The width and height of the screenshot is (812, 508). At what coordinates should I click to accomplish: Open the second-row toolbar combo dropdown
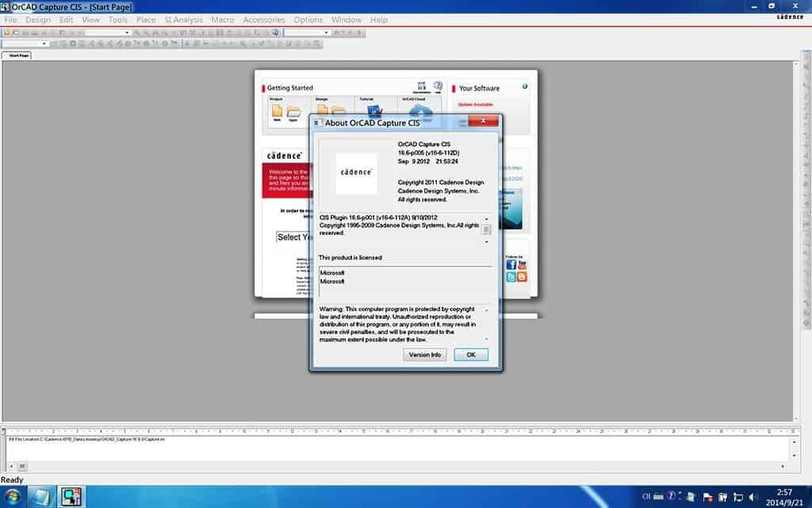coord(44,44)
